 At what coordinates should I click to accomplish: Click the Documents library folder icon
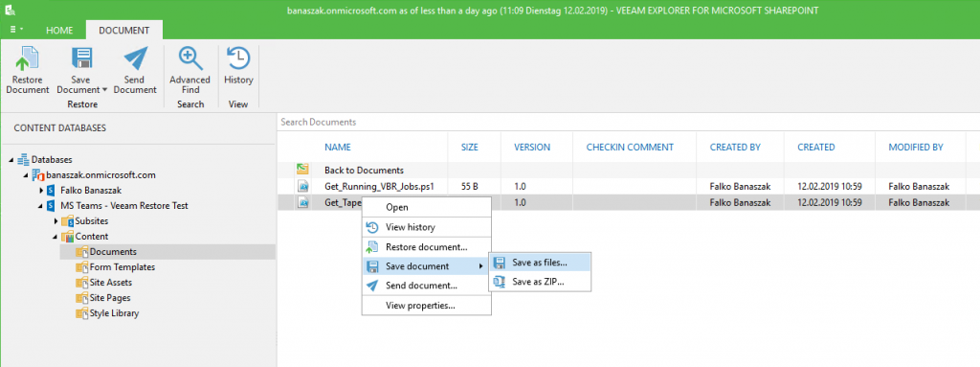(x=82, y=252)
